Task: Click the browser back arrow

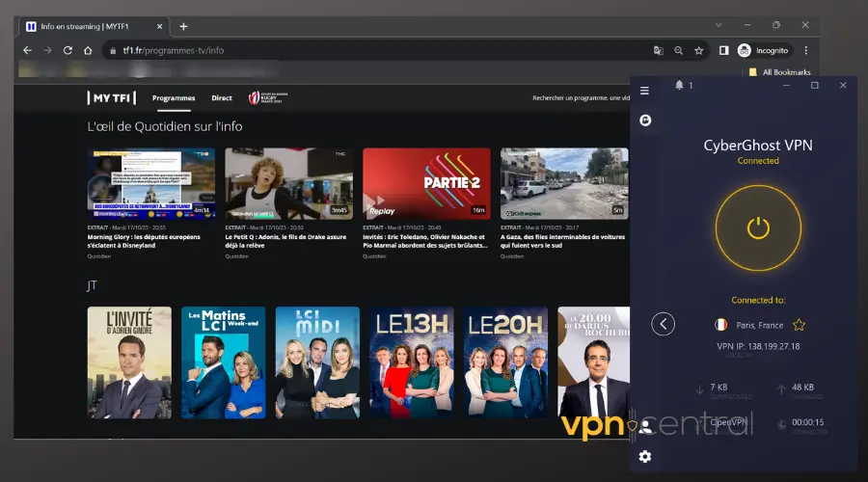Action: [x=27, y=50]
